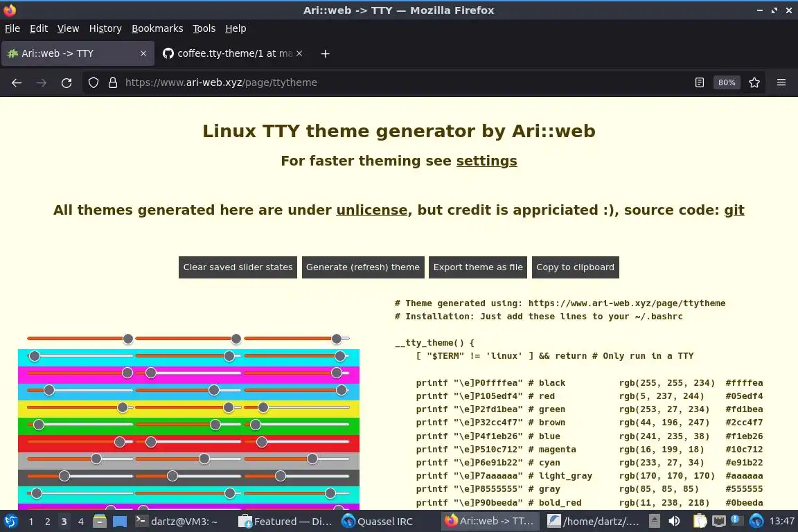This screenshot has width=798, height=532.
Task: Switch to dartz@VM3 terminal window
Action: pos(177,522)
